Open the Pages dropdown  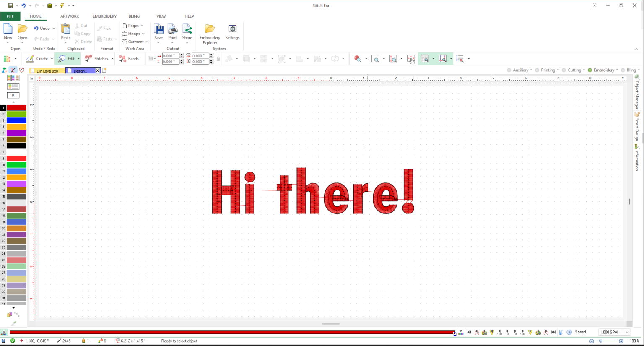(x=133, y=26)
